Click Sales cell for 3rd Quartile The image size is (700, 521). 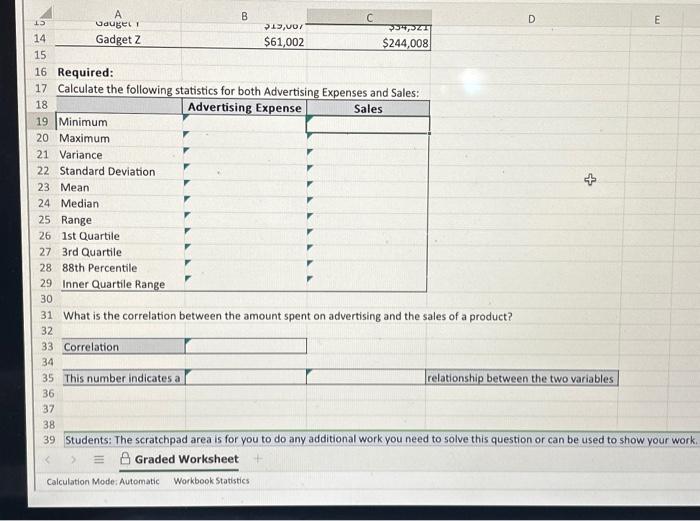(x=367, y=252)
